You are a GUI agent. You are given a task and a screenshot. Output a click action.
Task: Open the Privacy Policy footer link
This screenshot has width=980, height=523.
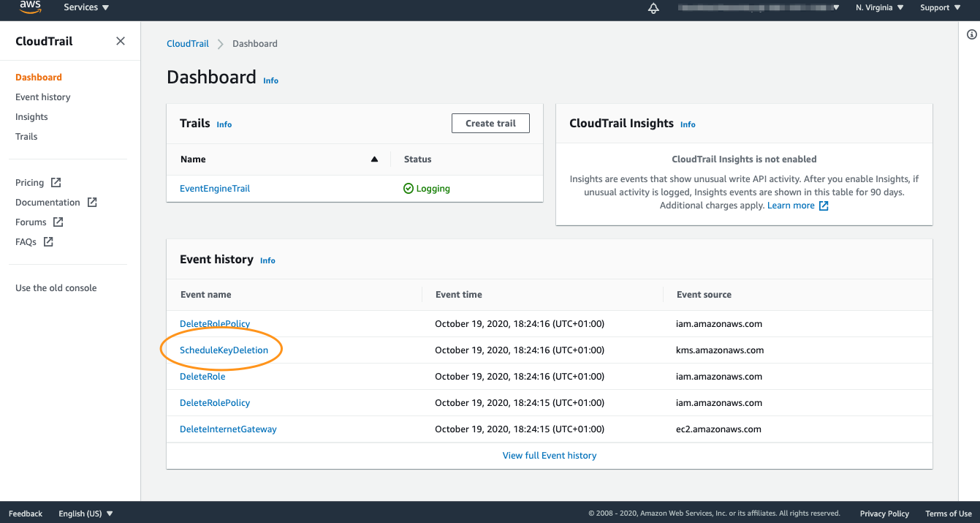(884, 513)
